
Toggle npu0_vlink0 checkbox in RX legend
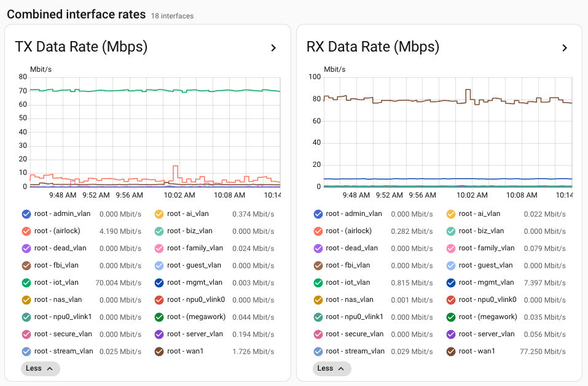451,300
